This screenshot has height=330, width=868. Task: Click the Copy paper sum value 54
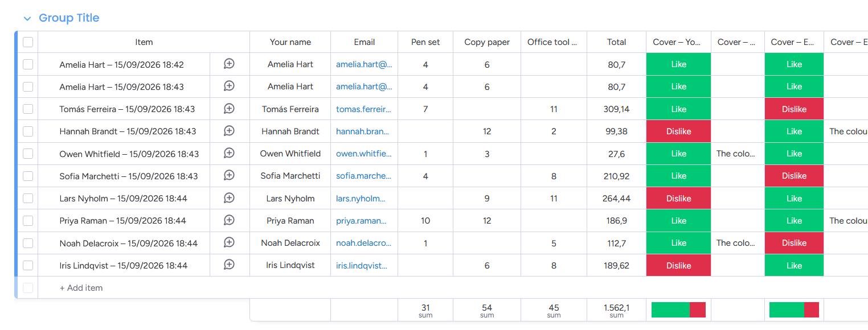[x=487, y=308]
